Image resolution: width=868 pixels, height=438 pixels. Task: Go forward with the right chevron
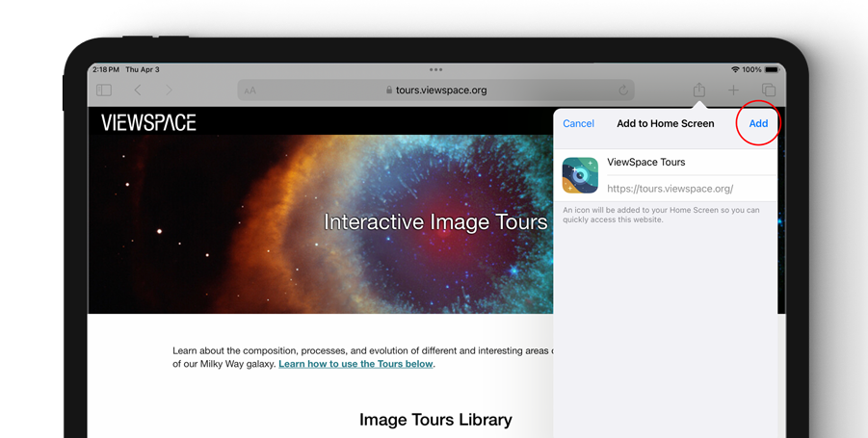click(169, 90)
